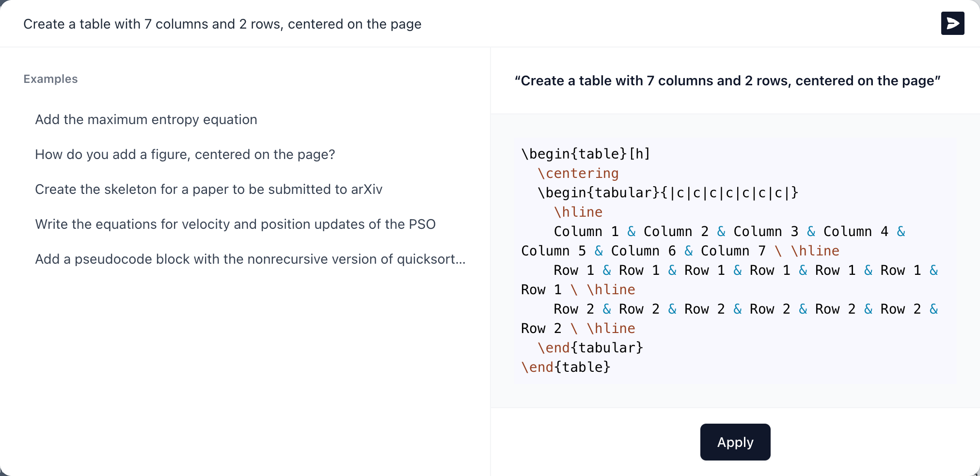Click the quoted prompt heading above the code

(727, 80)
